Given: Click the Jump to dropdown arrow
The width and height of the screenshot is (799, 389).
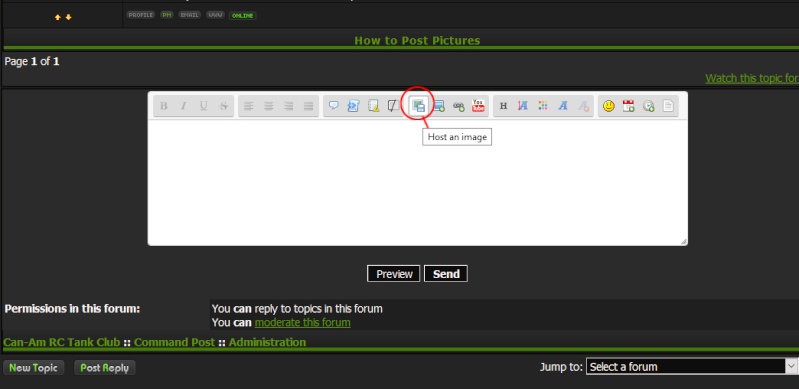Looking at the screenshot, I should coord(792,367).
